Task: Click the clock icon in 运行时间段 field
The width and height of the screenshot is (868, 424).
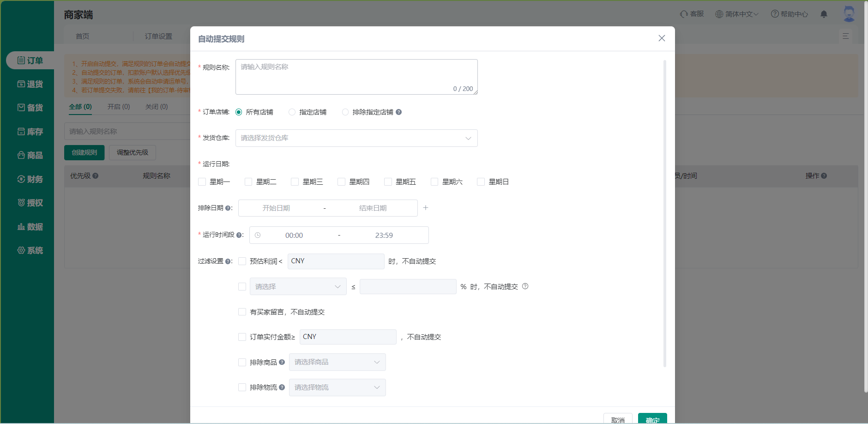Action: (258, 235)
